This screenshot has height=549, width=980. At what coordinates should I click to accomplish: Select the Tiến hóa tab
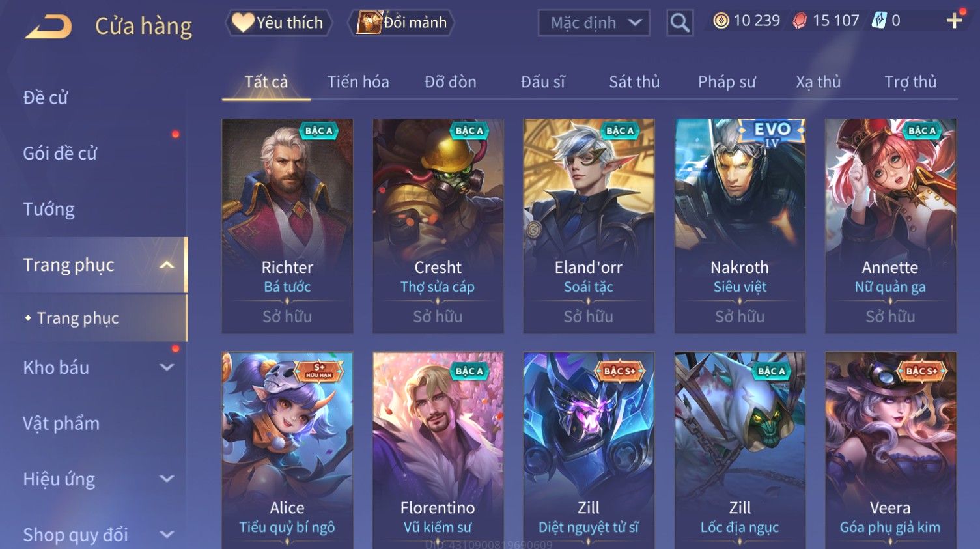(358, 82)
